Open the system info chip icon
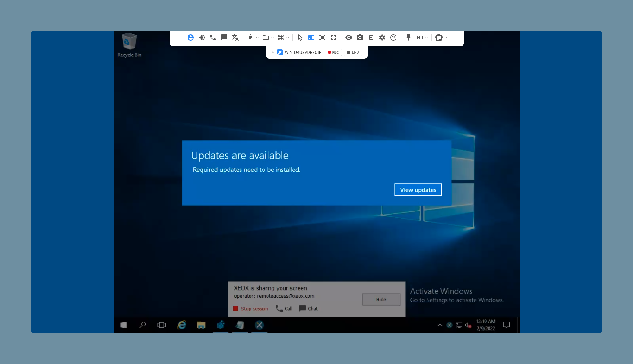Screen dimensions: 633x364 371,38
